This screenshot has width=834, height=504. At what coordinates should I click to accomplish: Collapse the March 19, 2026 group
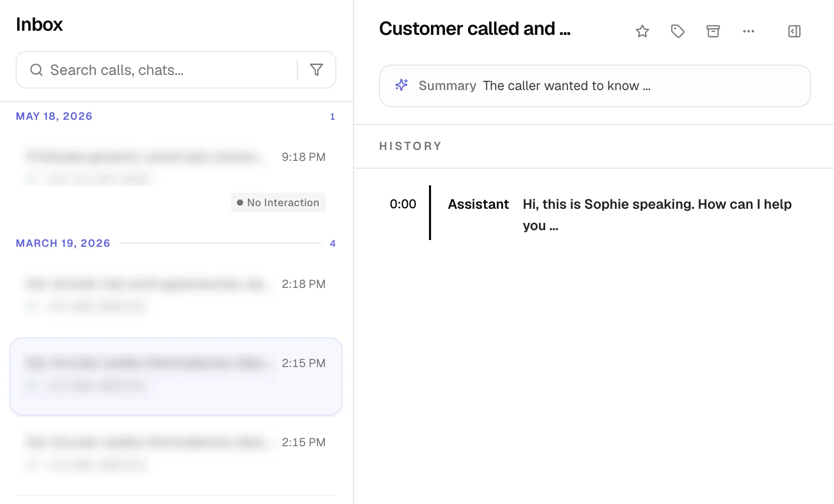[63, 243]
